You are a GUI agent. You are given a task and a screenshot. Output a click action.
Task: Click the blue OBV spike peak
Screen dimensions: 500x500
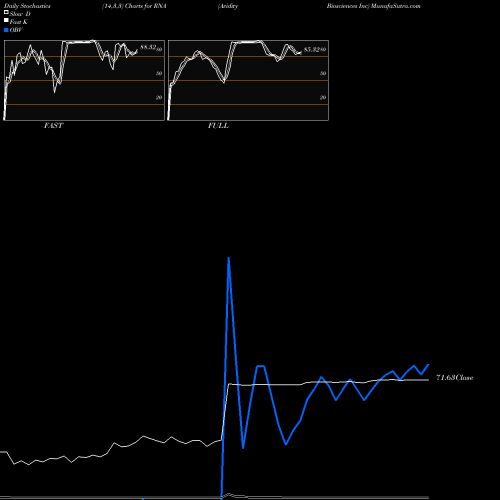pos(228,258)
